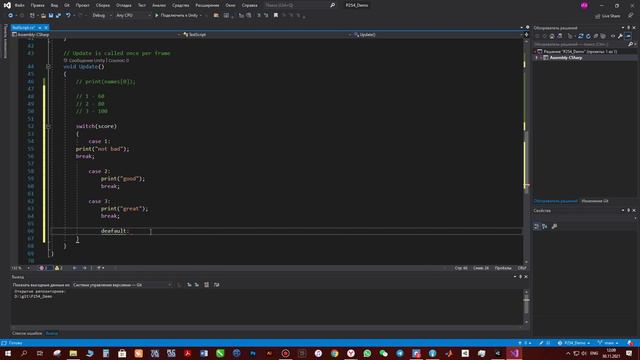Open the Правка menu
This screenshot has width=640, height=360.
[x=38, y=5]
